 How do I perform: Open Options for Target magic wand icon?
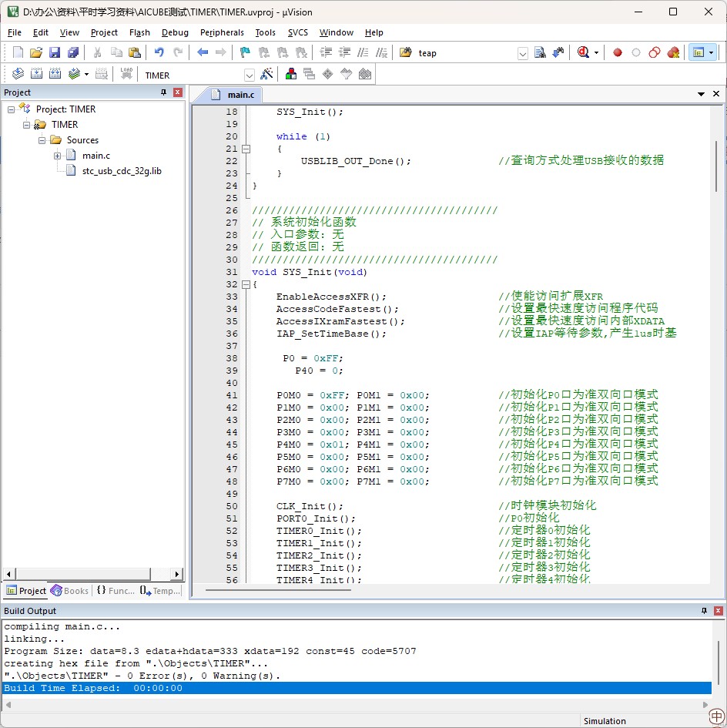pos(266,75)
